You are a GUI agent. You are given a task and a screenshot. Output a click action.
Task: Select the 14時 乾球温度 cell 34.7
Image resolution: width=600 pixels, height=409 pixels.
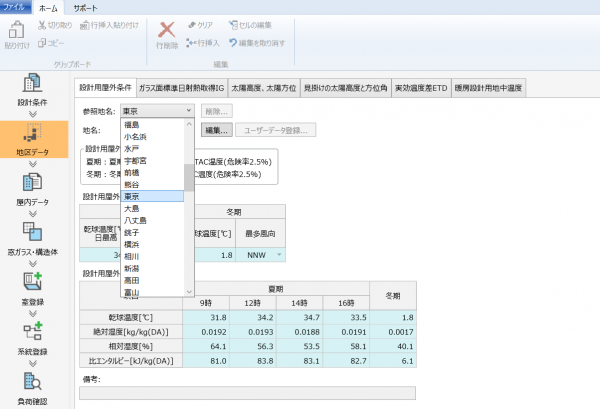tap(299, 318)
